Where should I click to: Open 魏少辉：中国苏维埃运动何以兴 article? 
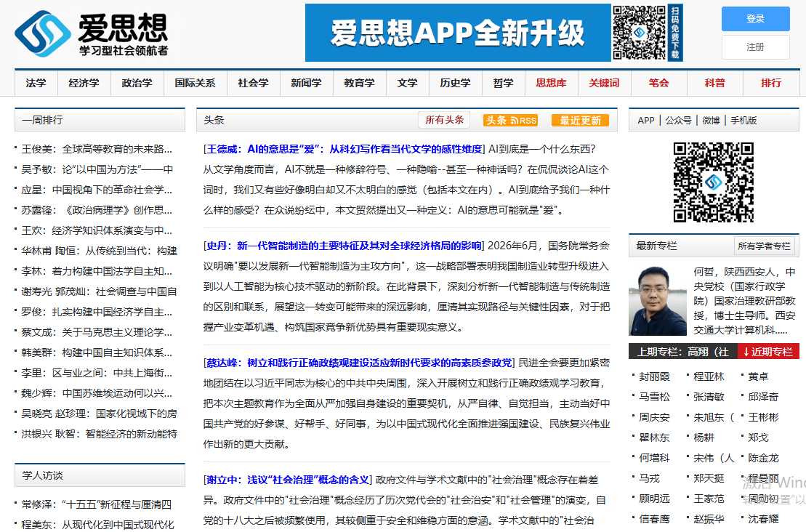pos(97,393)
